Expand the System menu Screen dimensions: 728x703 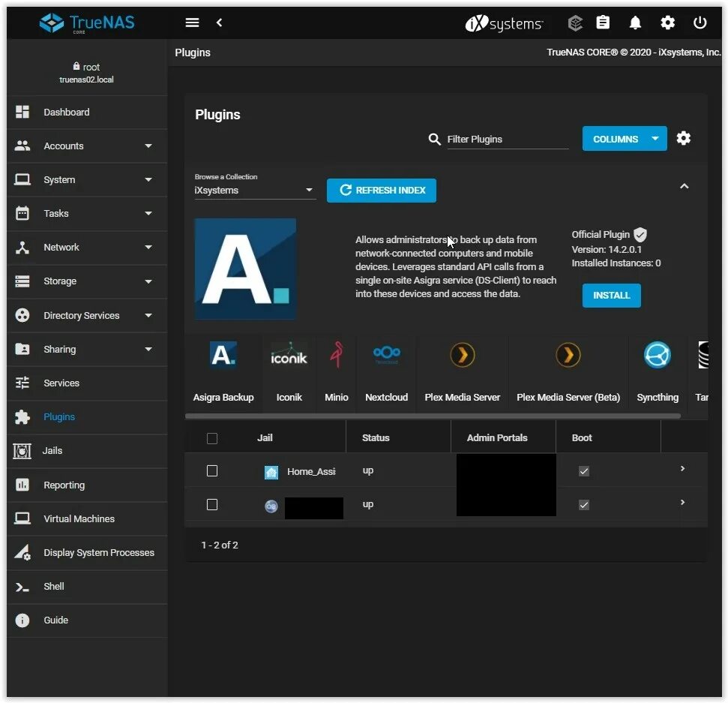coord(87,180)
